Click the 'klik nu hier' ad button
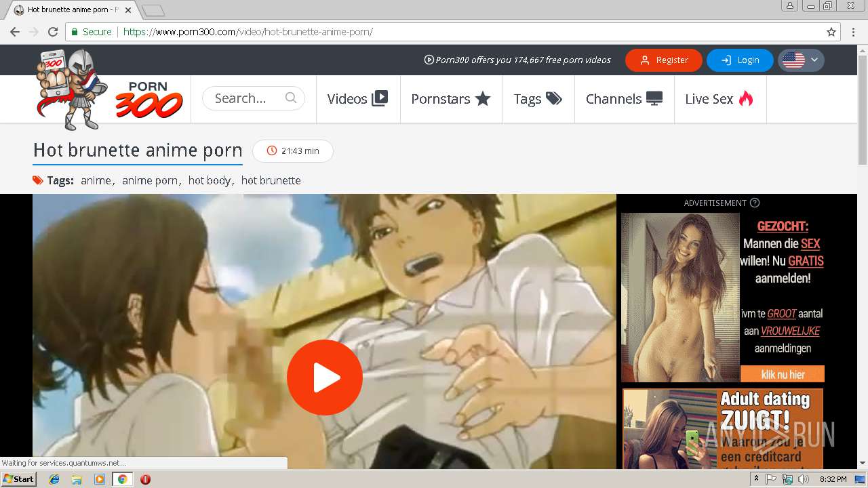868x488 pixels. click(783, 374)
